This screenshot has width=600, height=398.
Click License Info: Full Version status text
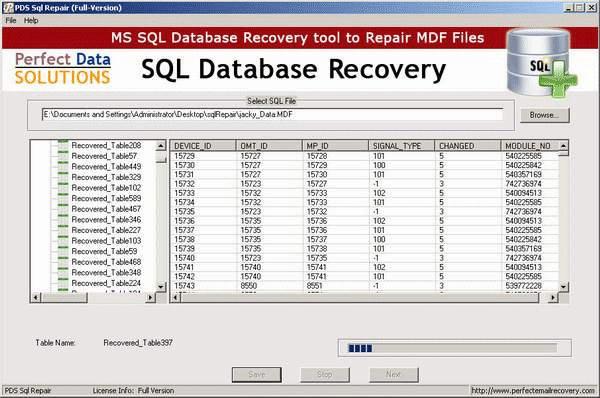pos(133,391)
